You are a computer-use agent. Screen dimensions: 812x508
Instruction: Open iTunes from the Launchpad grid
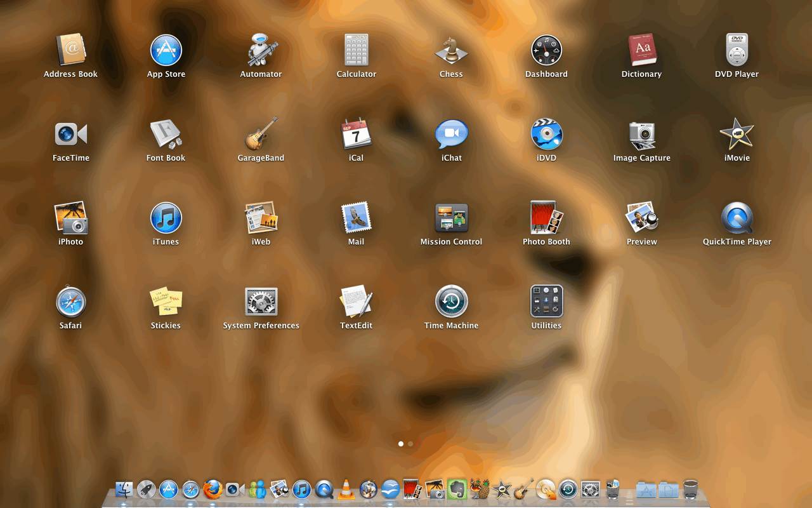166,218
